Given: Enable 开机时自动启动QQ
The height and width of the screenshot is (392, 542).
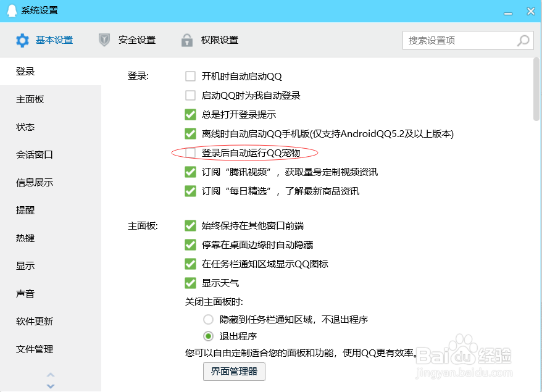Looking at the screenshot, I should point(190,77).
